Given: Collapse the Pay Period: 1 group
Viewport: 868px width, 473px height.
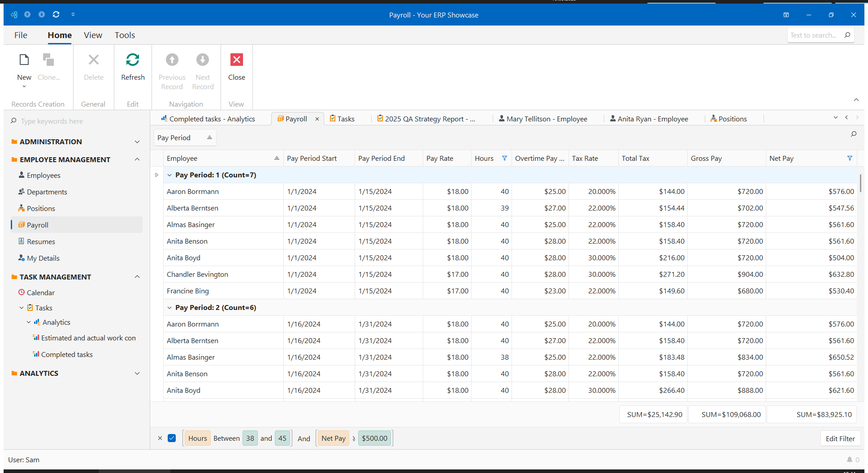Looking at the screenshot, I should click(169, 175).
